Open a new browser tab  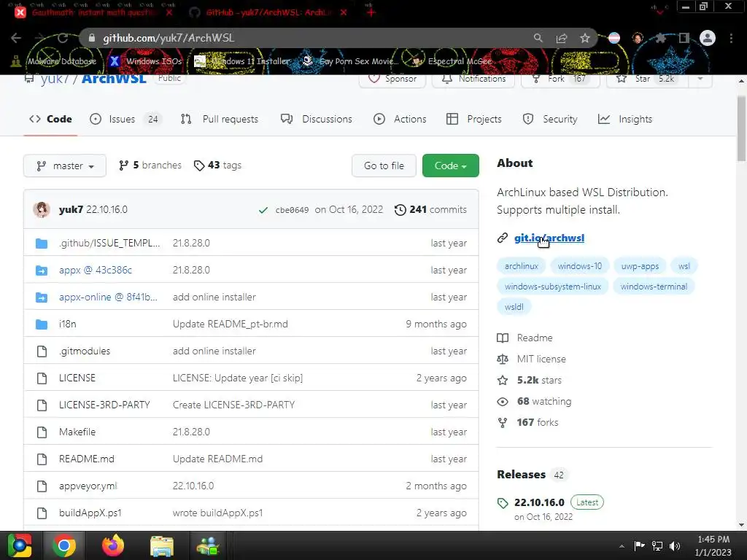[x=371, y=12]
